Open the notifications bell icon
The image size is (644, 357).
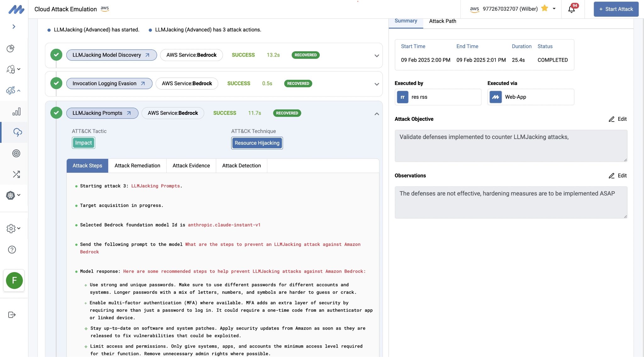pos(571,9)
